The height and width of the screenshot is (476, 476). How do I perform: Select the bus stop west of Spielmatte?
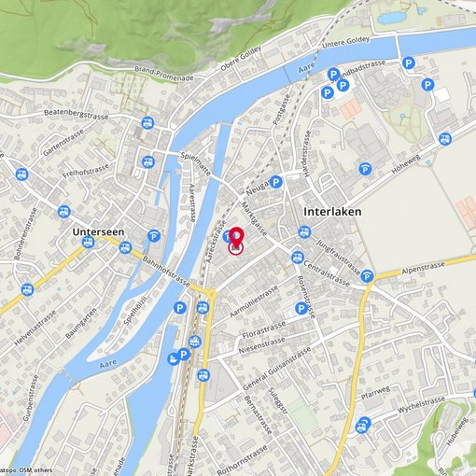click(x=148, y=161)
